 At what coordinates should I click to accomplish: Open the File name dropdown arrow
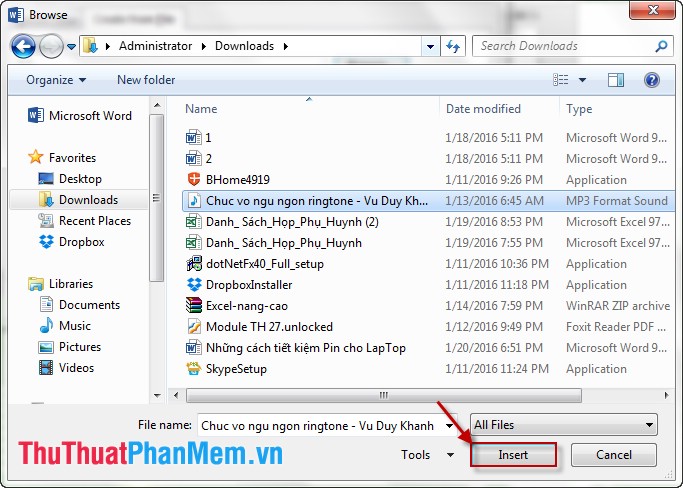coord(450,426)
